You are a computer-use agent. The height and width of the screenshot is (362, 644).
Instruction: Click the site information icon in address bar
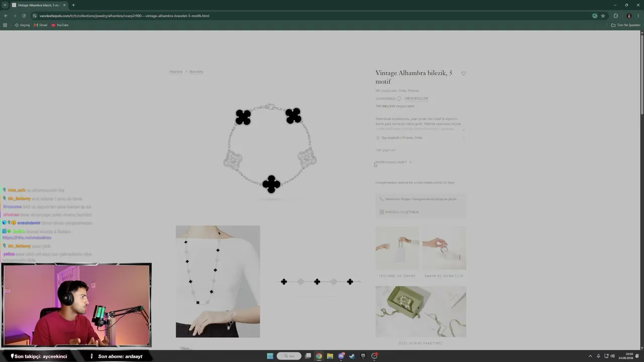tap(35, 16)
